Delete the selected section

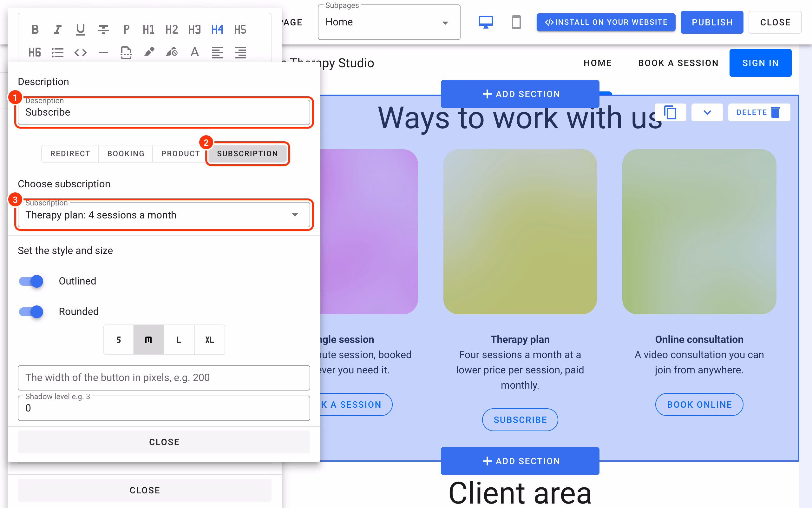759,112
